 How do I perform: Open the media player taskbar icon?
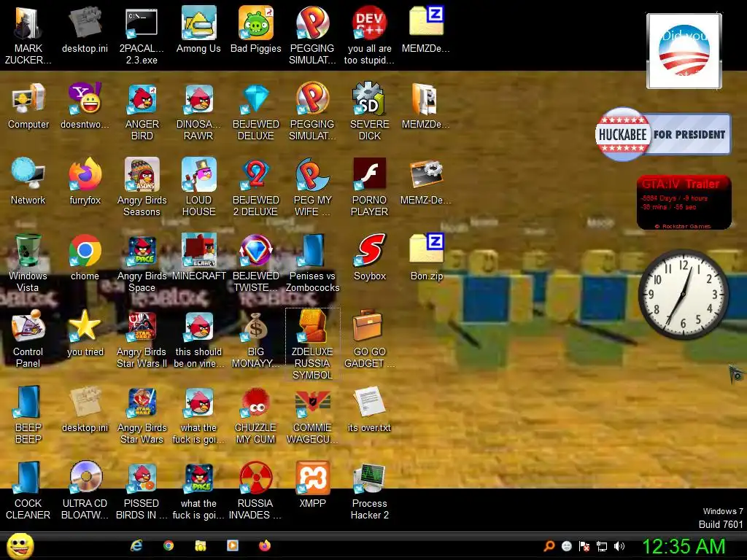pos(233,545)
